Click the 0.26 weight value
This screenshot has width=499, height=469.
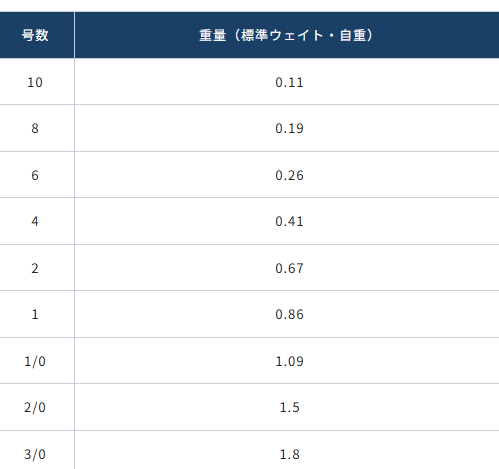(289, 176)
